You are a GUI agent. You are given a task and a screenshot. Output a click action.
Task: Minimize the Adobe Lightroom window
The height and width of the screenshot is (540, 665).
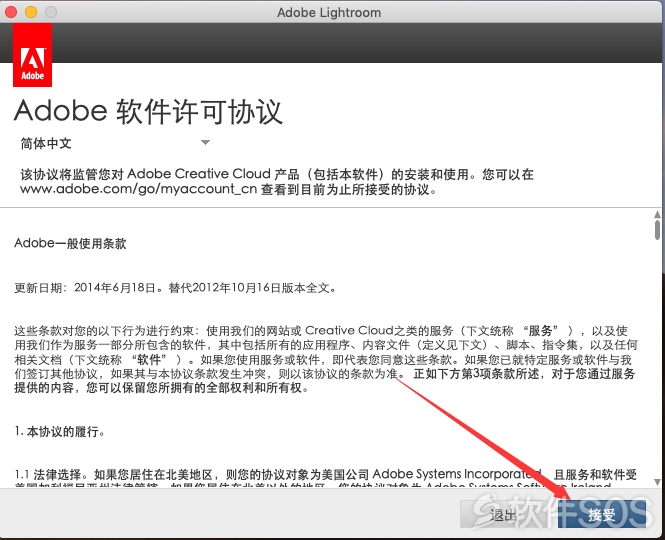point(31,12)
